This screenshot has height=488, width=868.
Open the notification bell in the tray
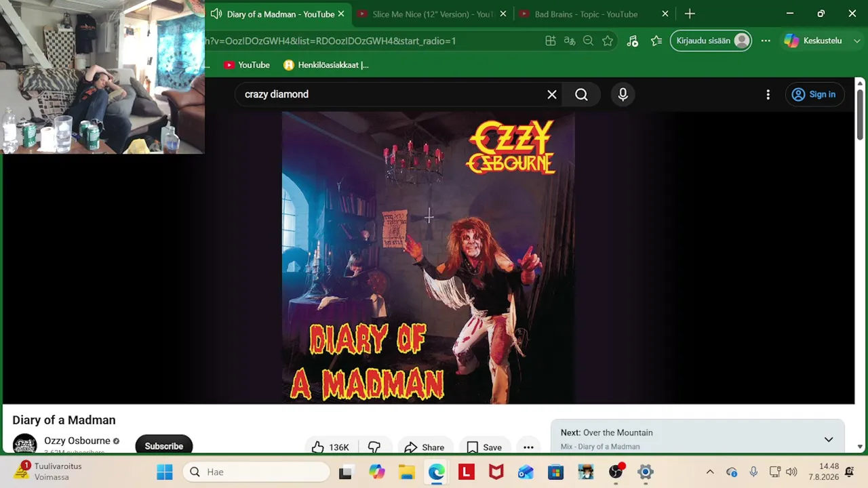[850, 472]
